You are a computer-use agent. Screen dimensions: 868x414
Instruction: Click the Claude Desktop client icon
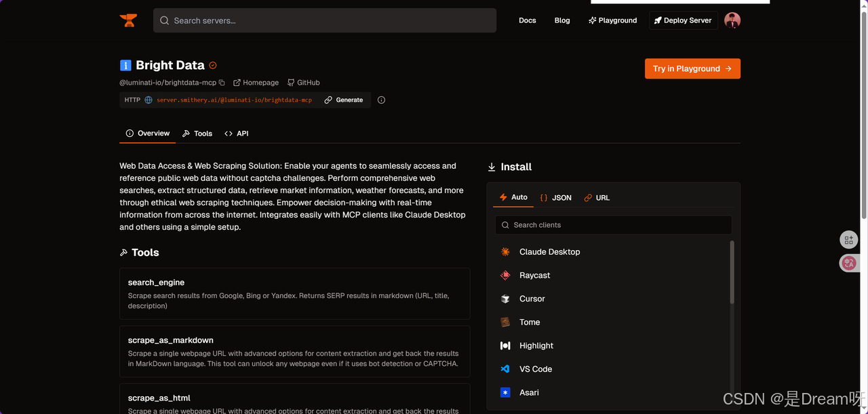(505, 252)
